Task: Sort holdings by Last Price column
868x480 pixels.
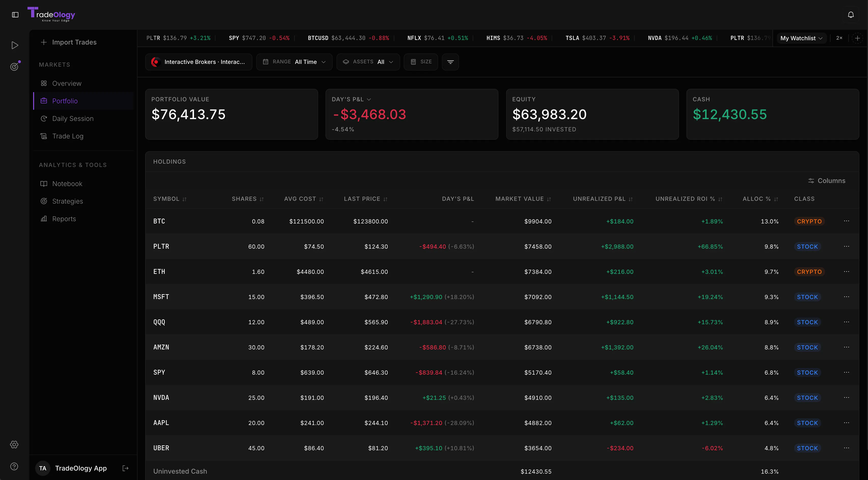Action: [x=365, y=199]
